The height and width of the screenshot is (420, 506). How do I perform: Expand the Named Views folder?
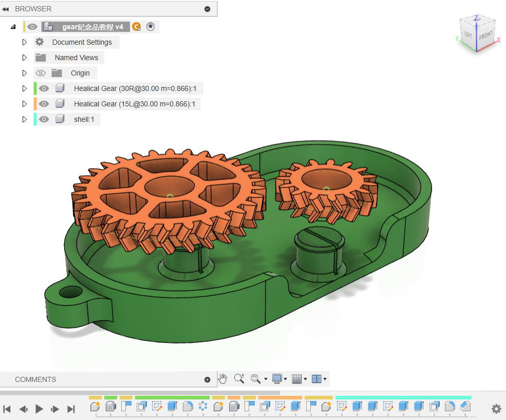click(24, 58)
